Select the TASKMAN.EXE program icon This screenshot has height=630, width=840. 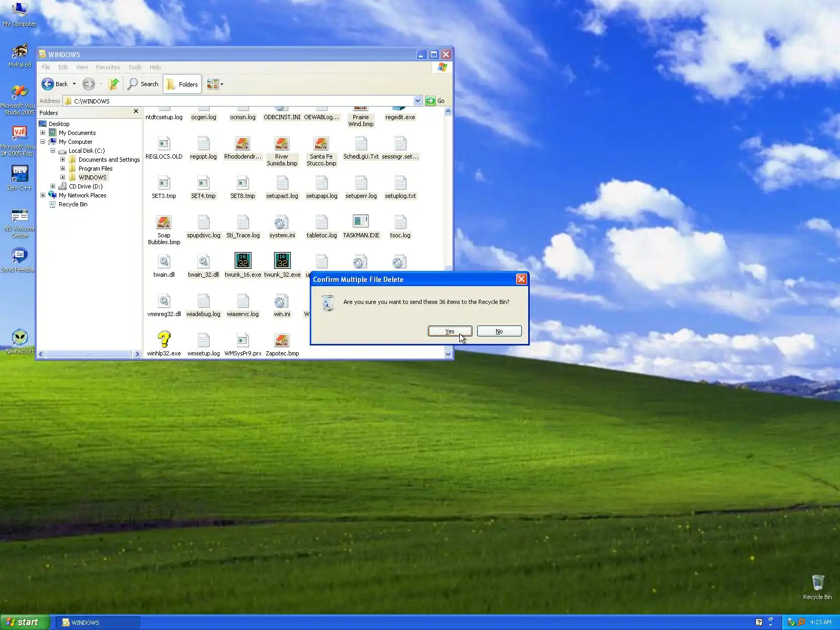tap(361, 222)
